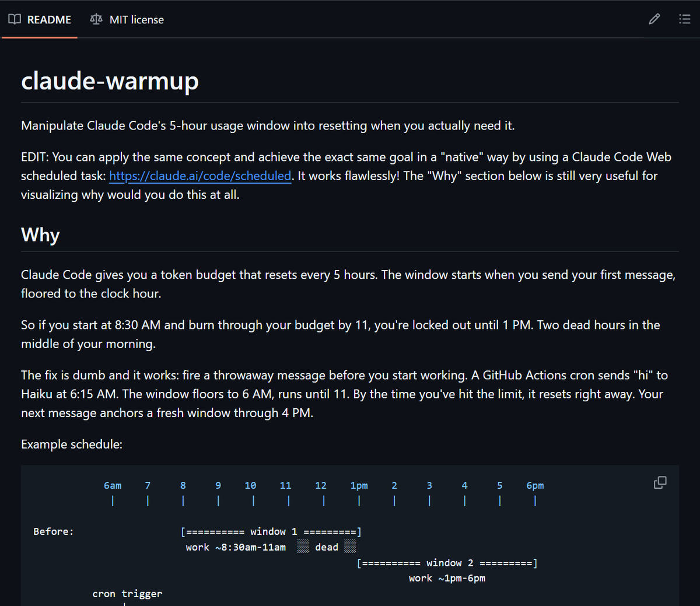Open the outline table of contents icon

(x=685, y=19)
